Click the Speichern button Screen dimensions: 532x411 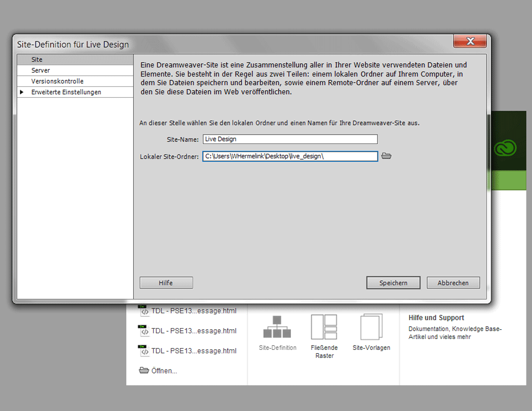pyautogui.click(x=393, y=282)
